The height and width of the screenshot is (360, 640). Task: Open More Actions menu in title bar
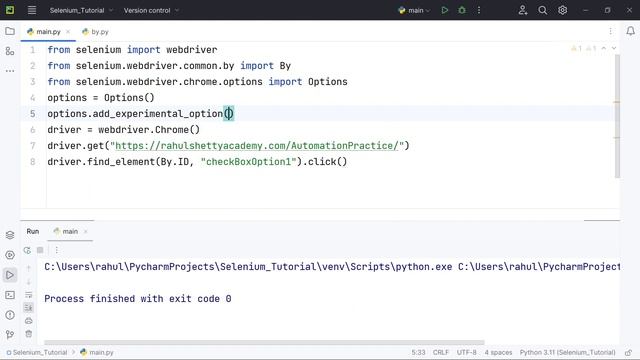click(479, 11)
